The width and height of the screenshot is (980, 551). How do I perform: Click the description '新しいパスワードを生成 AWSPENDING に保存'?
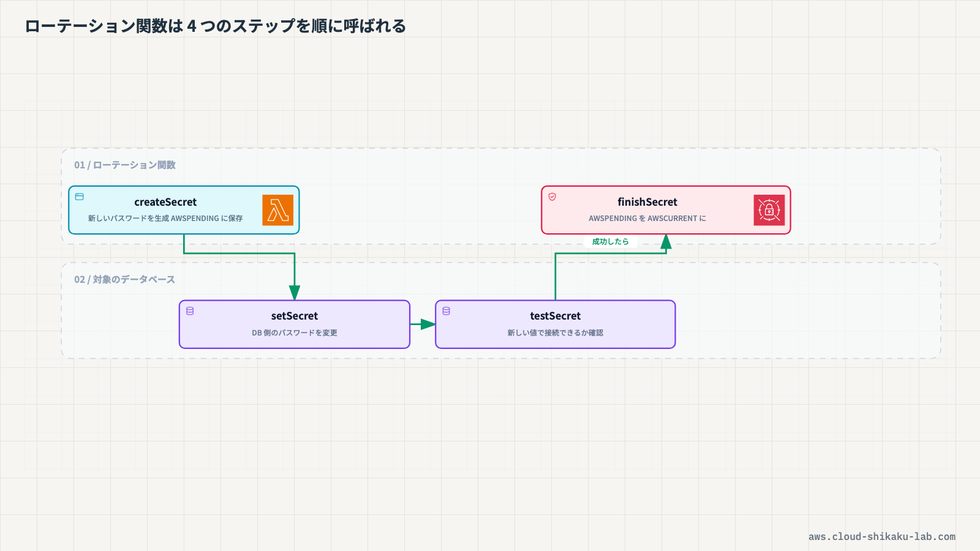pyautogui.click(x=165, y=219)
